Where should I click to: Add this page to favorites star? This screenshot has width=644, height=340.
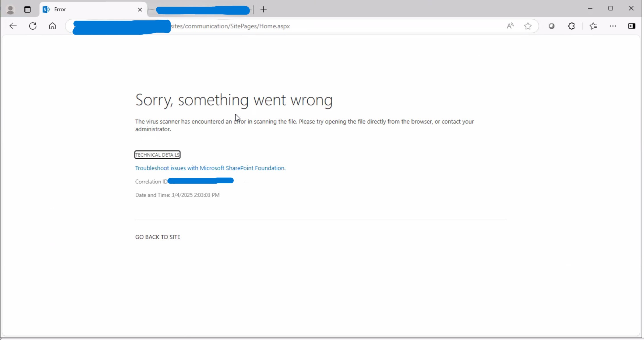pos(528,26)
